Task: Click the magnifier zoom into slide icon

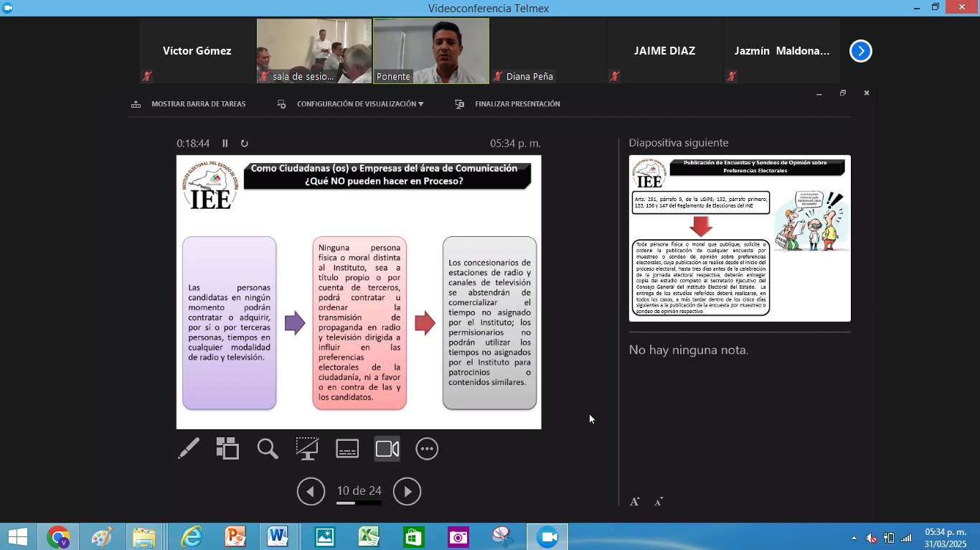Action: pyautogui.click(x=268, y=449)
